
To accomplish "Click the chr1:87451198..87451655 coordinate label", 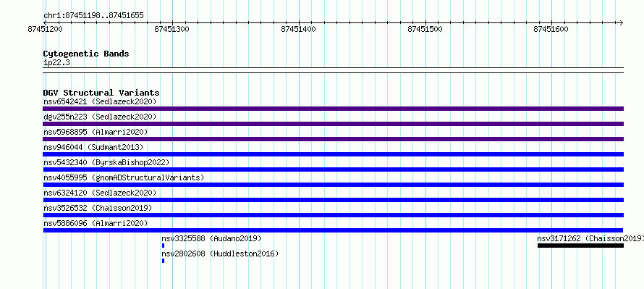I will (93, 16).
